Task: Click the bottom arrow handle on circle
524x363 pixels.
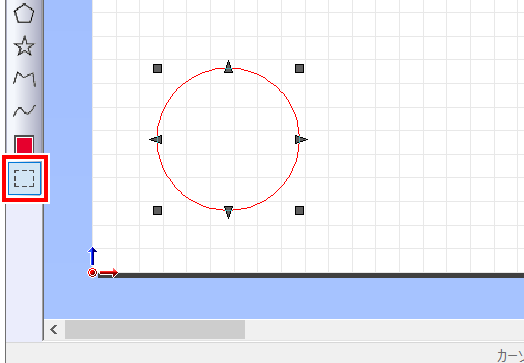Action: (x=229, y=212)
